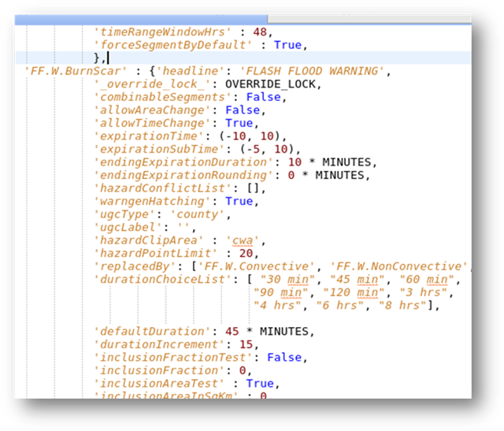Click the "4 hrs" duration choice
Viewport: 504px width, 431px height.
(277, 306)
